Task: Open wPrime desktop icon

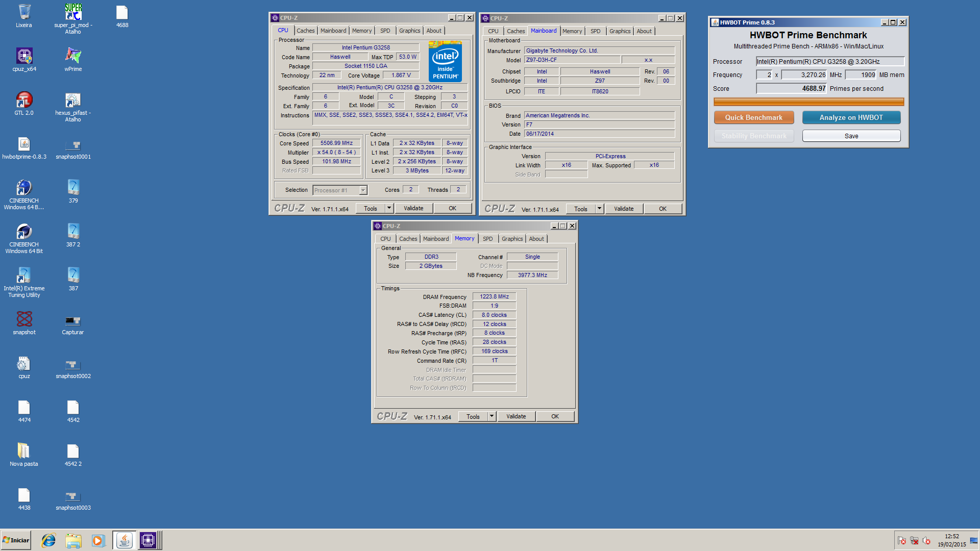Action: pyautogui.click(x=73, y=60)
